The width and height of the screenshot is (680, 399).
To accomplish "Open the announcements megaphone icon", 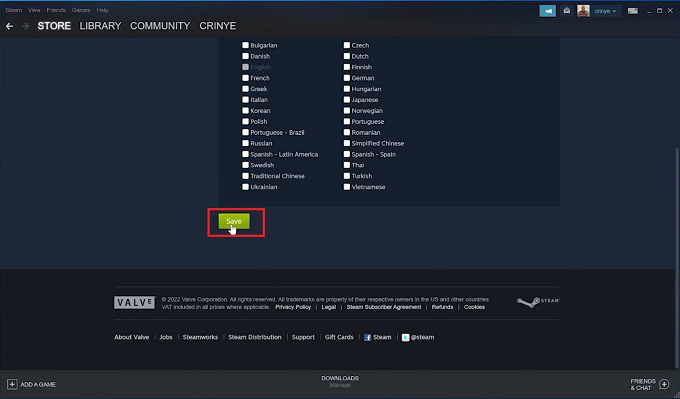I will [547, 11].
